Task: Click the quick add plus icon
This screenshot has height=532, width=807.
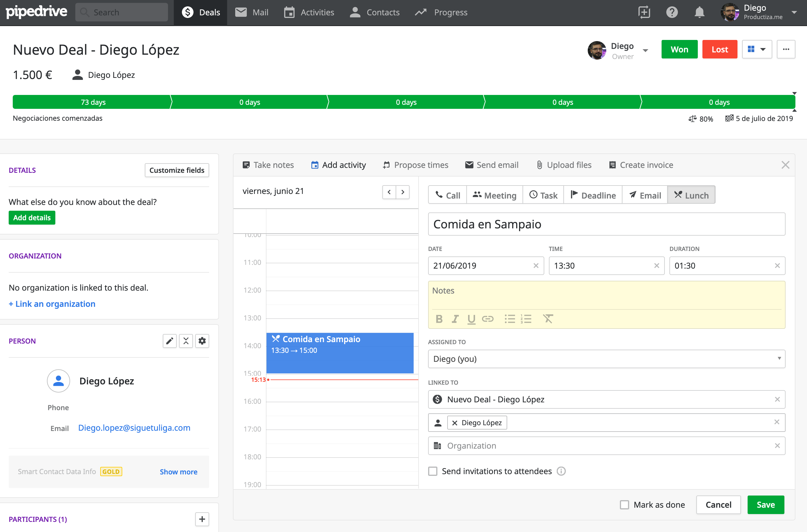Action: click(644, 12)
